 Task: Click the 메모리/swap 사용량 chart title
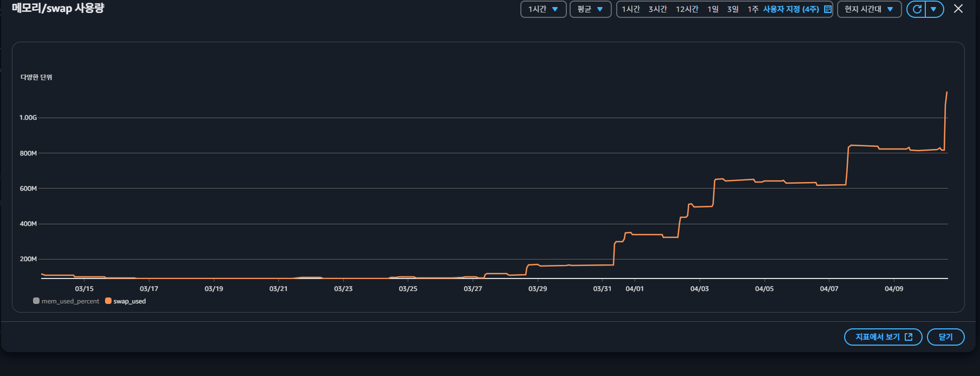coord(58,8)
